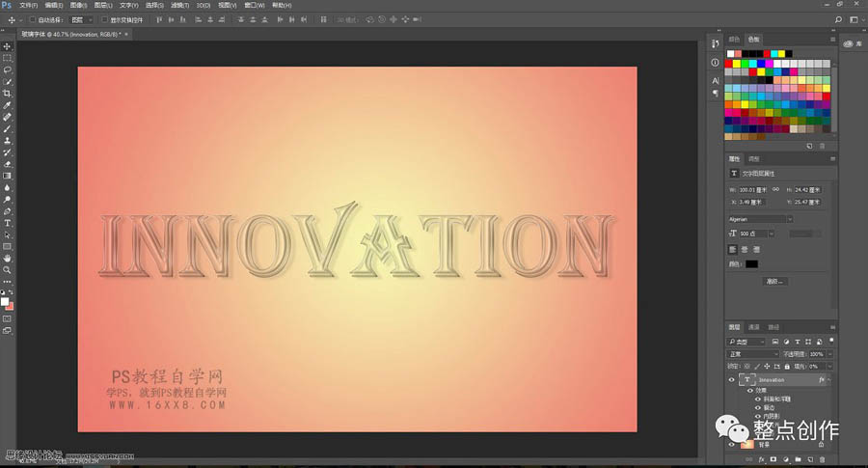The width and height of the screenshot is (868, 468).
Task: Click the center align text button
Action: pyautogui.click(x=745, y=250)
